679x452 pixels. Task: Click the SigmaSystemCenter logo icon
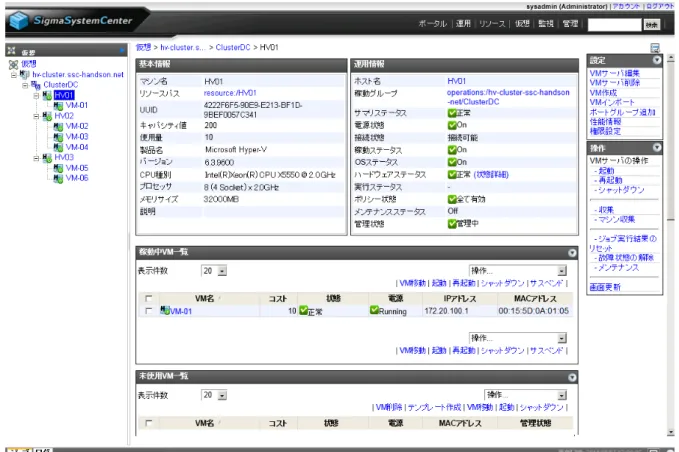pos(19,20)
